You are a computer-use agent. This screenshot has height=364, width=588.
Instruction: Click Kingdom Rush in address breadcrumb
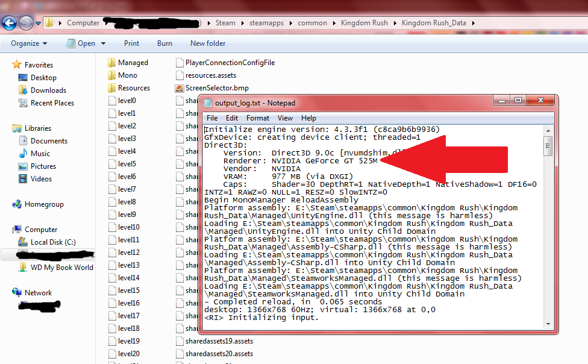(x=364, y=24)
